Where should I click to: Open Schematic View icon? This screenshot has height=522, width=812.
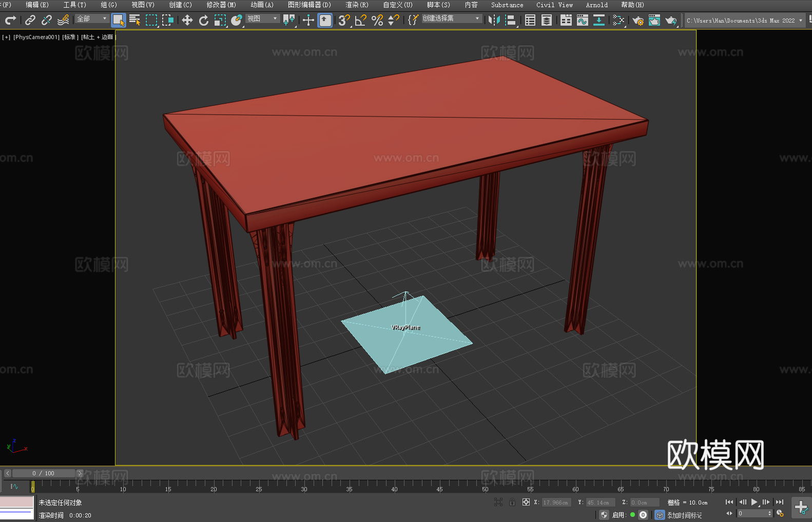tap(599, 20)
